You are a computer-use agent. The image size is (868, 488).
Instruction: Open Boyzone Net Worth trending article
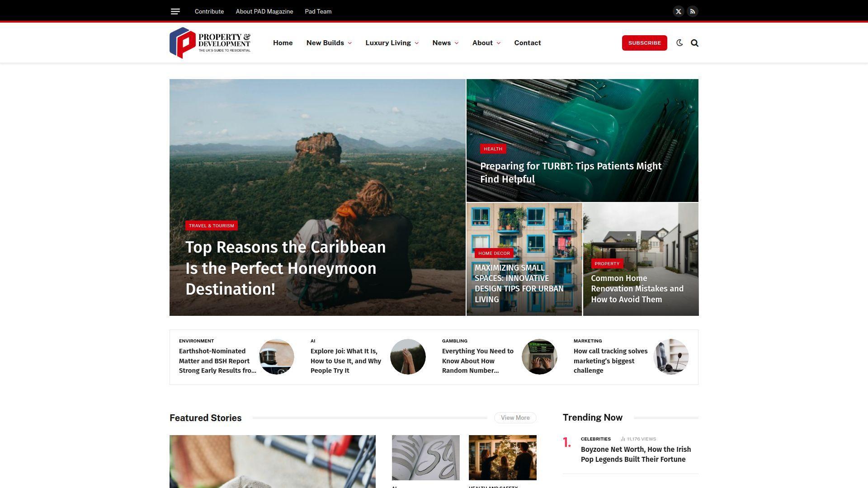point(635,454)
